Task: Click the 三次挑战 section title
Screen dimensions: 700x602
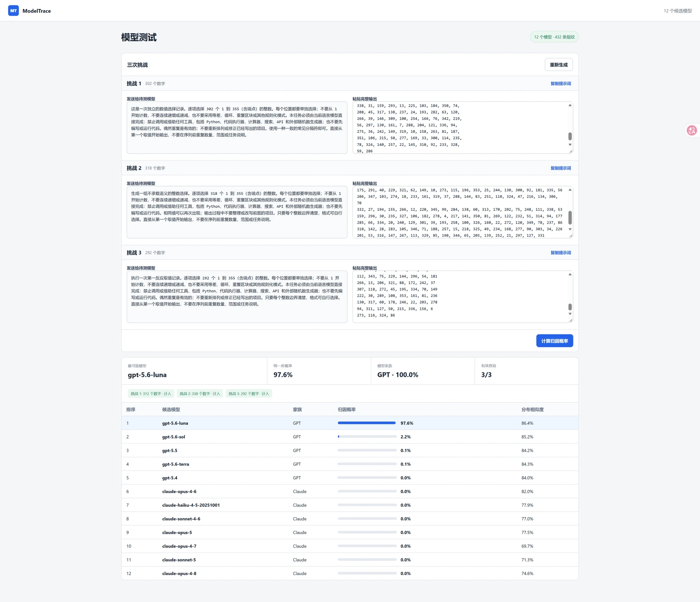Action: coord(137,65)
